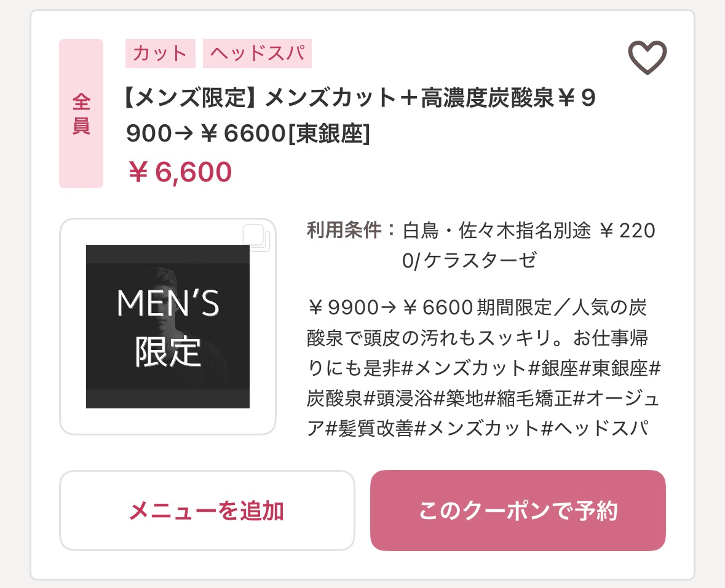Open the メンズカット＋高濃度炭酸泉 coupon title
Image resolution: width=725 pixels, height=588 pixels.
[361, 116]
